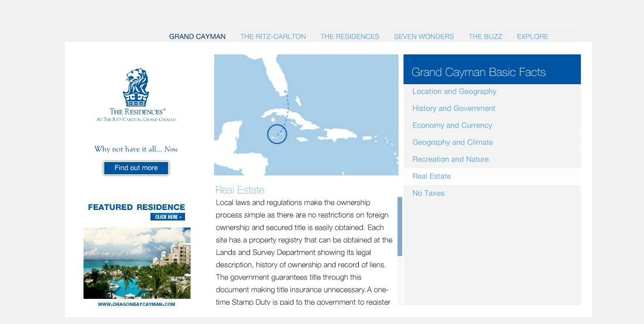This screenshot has height=324, width=644.
Task: Click the Featured Residence Click Here button
Action: tap(167, 217)
